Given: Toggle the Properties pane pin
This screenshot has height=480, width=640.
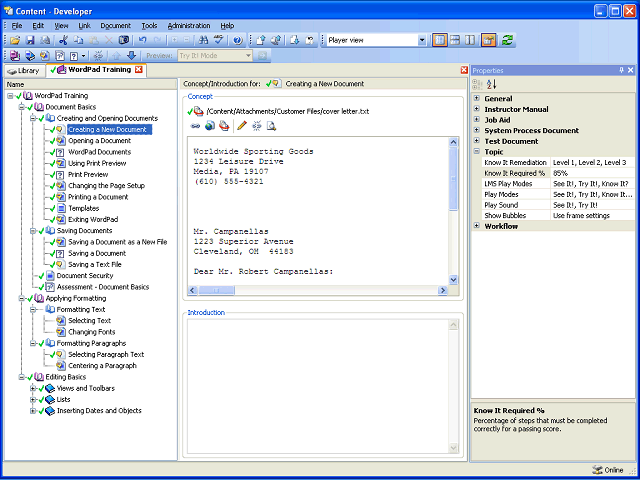Looking at the screenshot, I should coord(621,71).
